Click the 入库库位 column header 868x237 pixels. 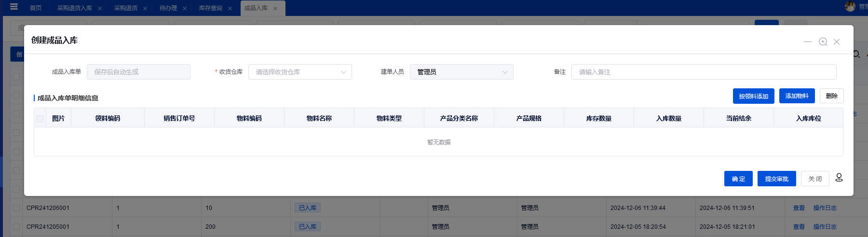click(x=809, y=118)
